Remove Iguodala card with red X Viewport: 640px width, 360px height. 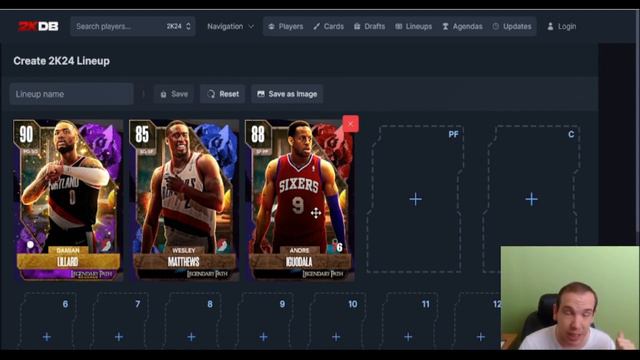(351, 124)
